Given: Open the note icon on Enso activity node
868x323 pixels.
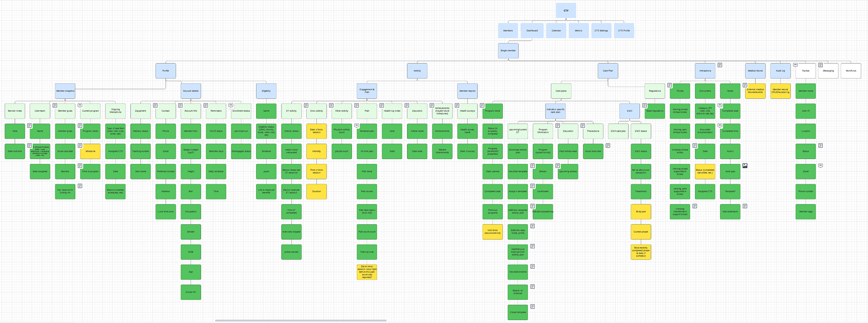Looking at the screenshot, I should (x=306, y=105).
